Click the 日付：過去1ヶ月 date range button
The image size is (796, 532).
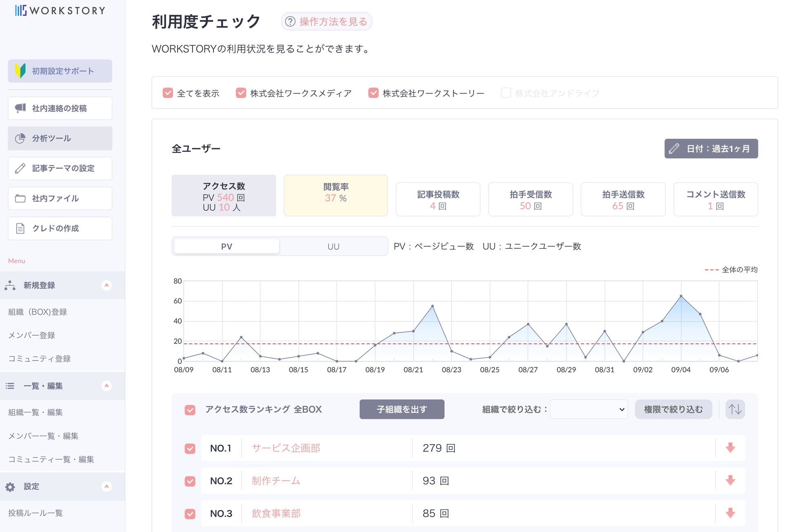click(711, 149)
